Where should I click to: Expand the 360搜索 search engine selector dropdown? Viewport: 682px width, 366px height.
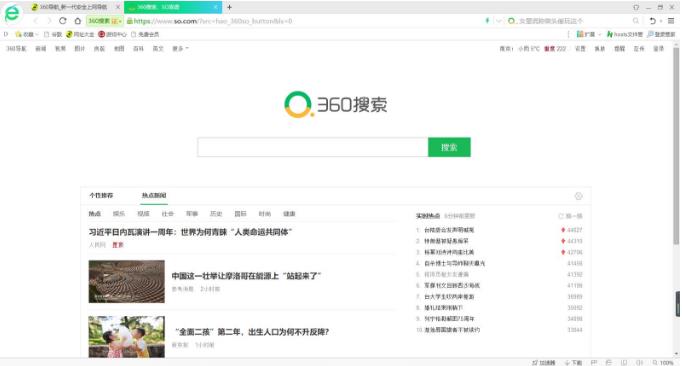(x=119, y=21)
